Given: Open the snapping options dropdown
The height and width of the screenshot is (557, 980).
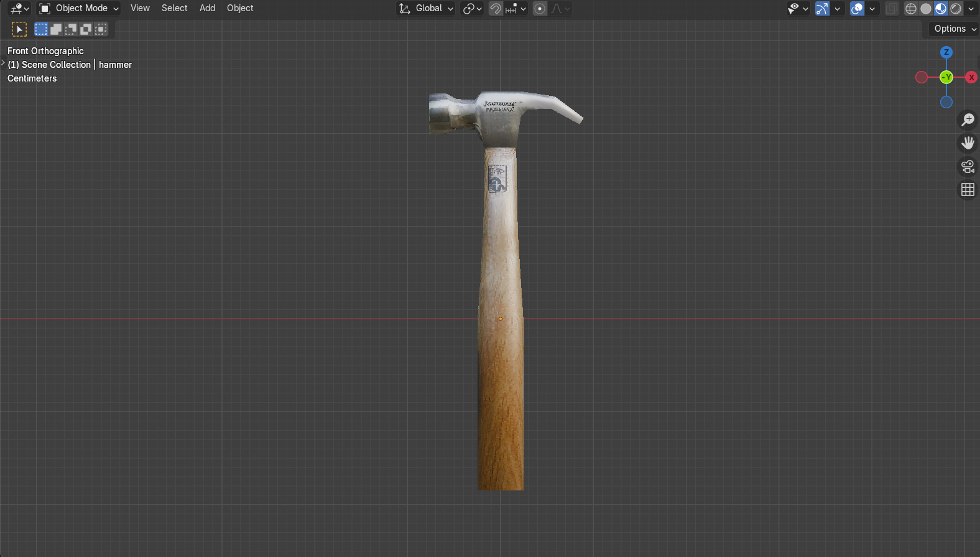Looking at the screenshot, I should (x=516, y=8).
